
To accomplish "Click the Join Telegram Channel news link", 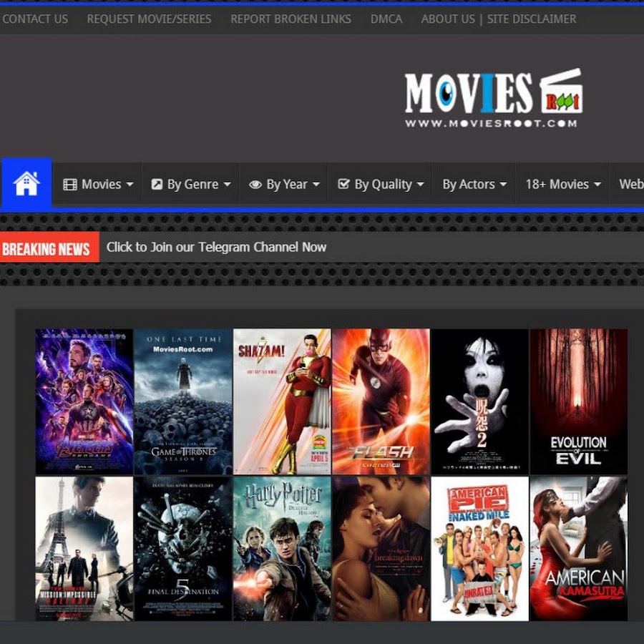I will [x=216, y=248].
